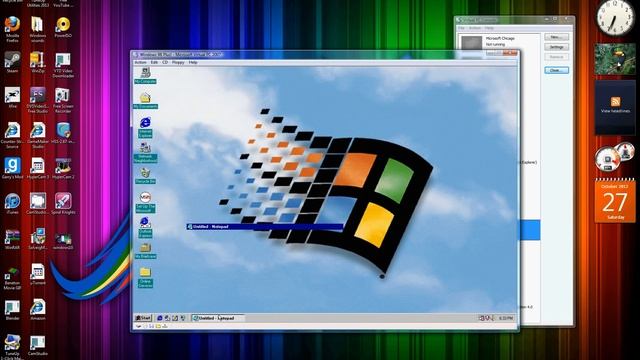The image size is (640, 360).
Task: Select Recycle Bin icon in Windows 98
Action: (x=145, y=176)
